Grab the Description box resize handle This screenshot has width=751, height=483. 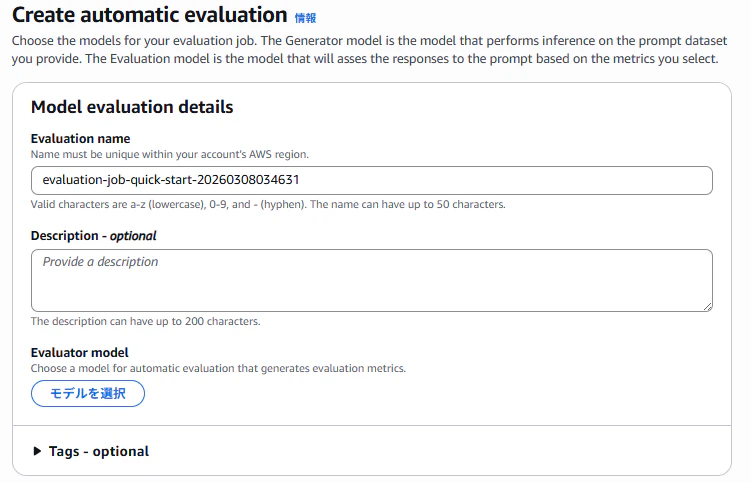[x=707, y=305]
